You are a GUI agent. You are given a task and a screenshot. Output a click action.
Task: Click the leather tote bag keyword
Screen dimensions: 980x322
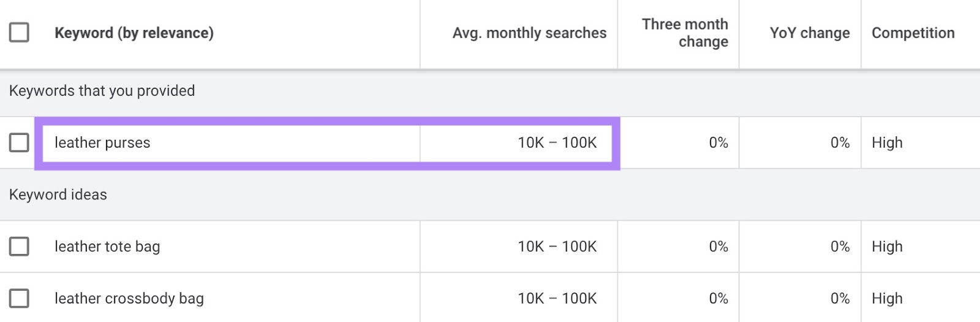[x=107, y=247]
